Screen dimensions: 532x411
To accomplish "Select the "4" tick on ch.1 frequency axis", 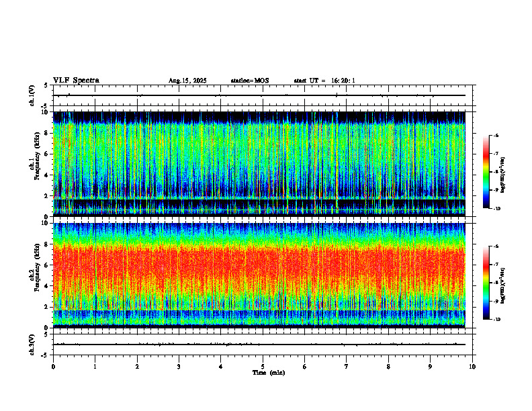I will point(47,175).
